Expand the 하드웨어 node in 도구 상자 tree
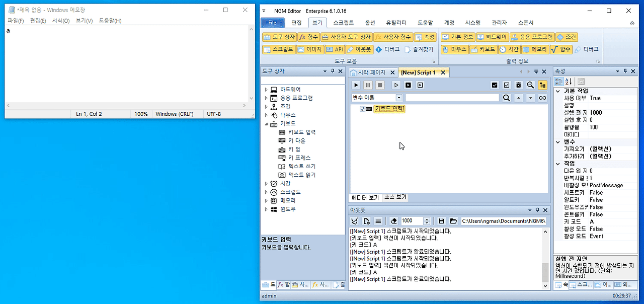 (266, 90)
